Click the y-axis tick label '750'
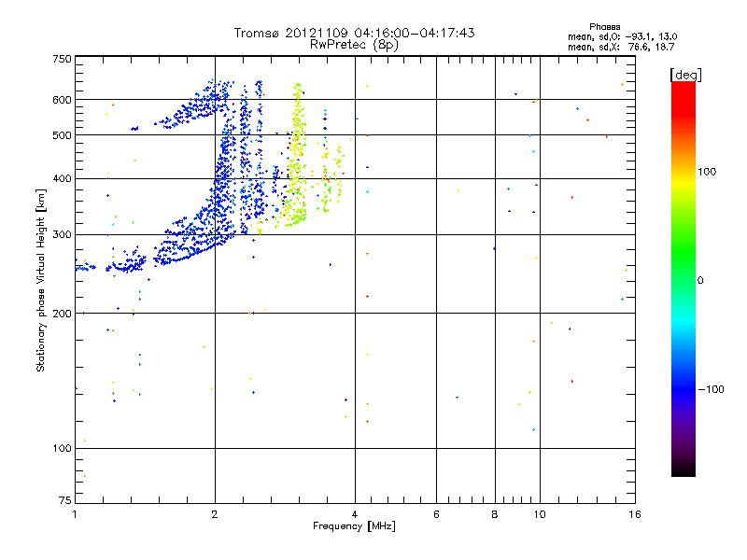This screenshot has width=747, height=560. [62, 59]
